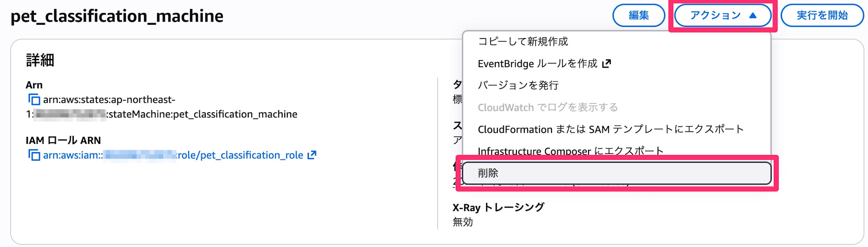868x247 pixels.
Task: Collapse the アクション dropdown menu
Action: (x=723, y=16)
